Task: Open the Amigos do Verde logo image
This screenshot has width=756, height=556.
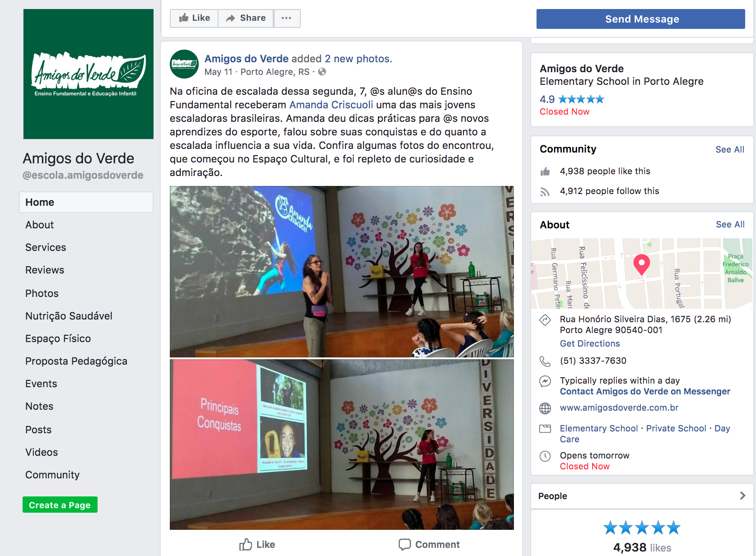Action: 89,74
